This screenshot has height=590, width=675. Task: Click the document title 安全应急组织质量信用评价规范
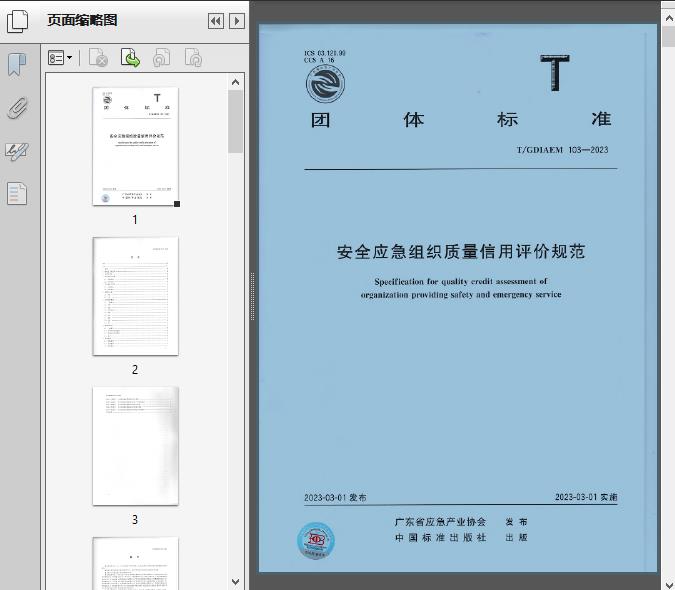coord(461,252)
